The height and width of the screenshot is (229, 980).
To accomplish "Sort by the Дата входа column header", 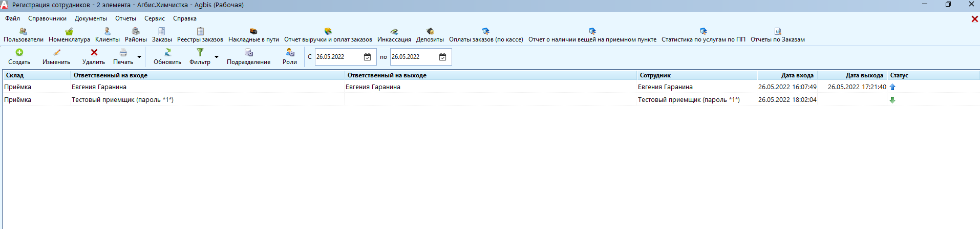I will click(x=787, y=75).
